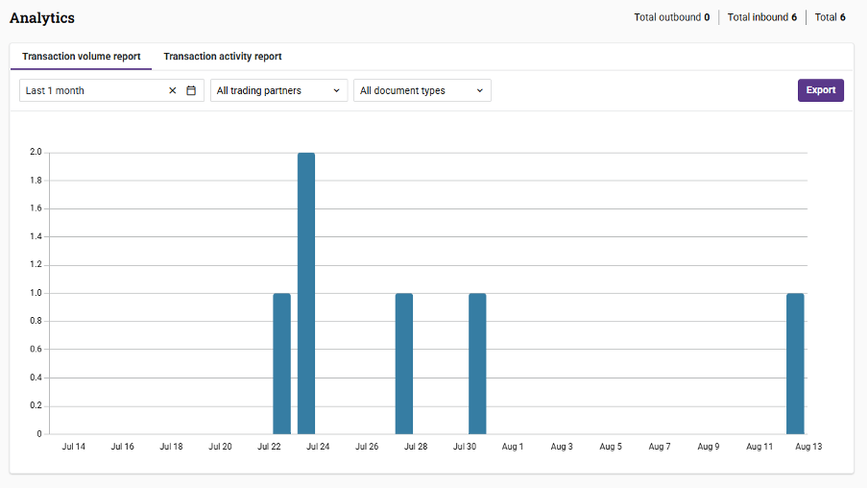Image resolution: width=868 pixels, height=488 pixels.
Task: Select the tallest bar near Jul 24
Action: click(x=306, y=293)
